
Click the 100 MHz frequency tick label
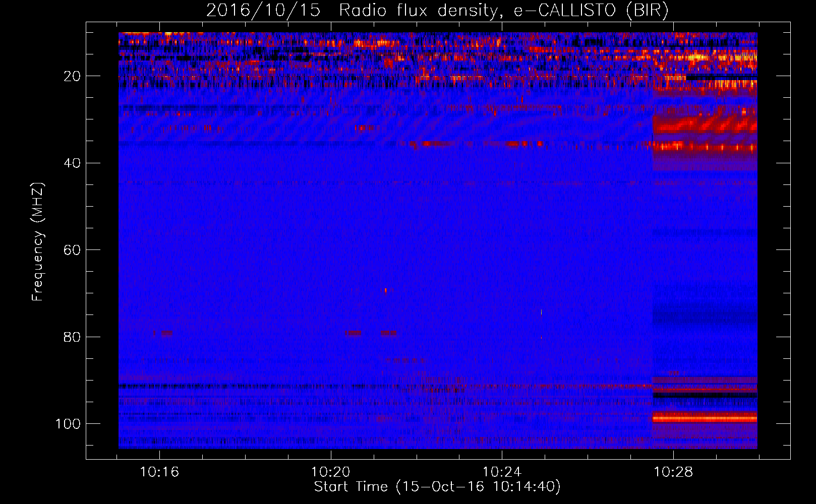(68, 424)
